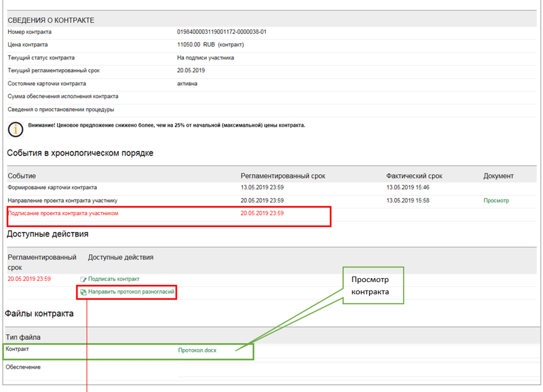Image resolution: width=543 pixels, height=392 pixels.
Task: Click Регламентированный срок header in events table
Action: (283, 176)
